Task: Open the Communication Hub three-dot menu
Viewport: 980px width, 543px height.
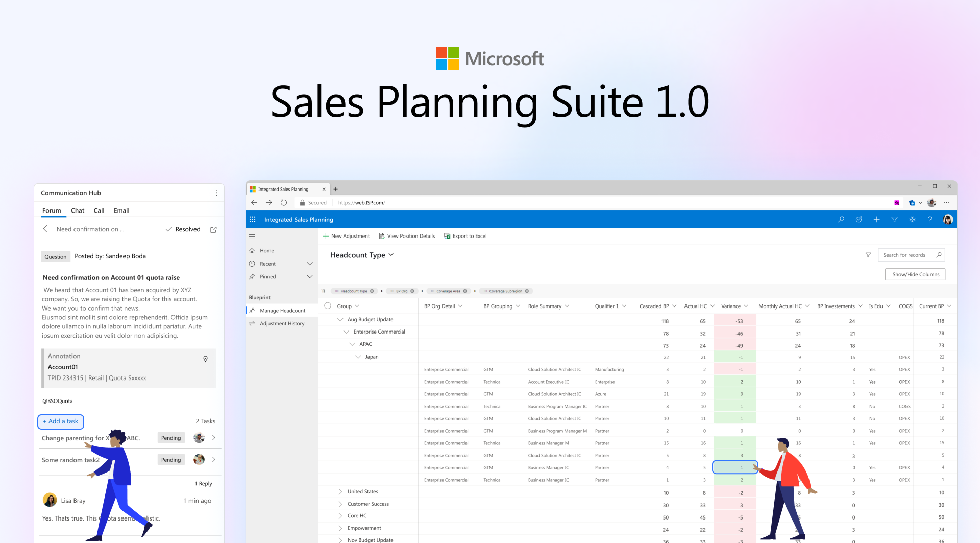Action: tap(216, 193)
